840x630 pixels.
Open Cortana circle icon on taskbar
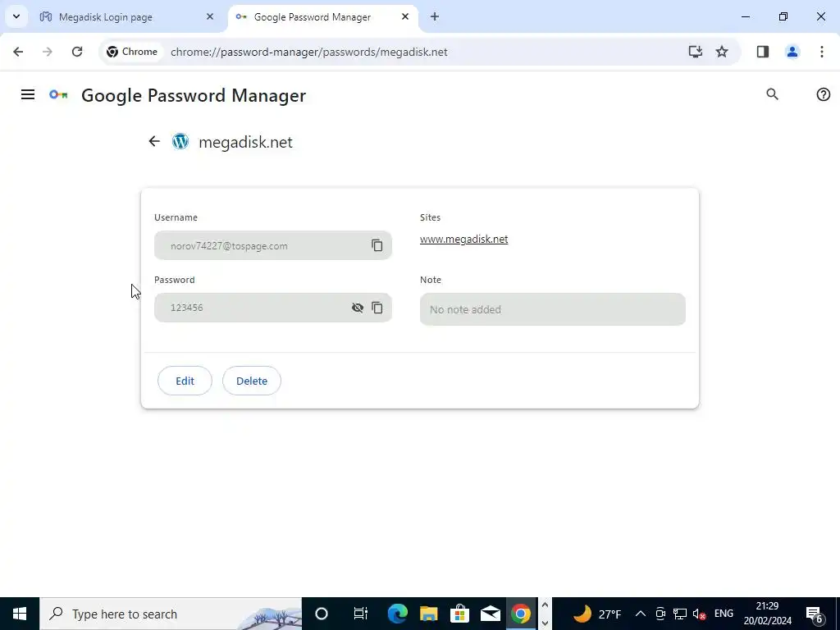(322, 614)
